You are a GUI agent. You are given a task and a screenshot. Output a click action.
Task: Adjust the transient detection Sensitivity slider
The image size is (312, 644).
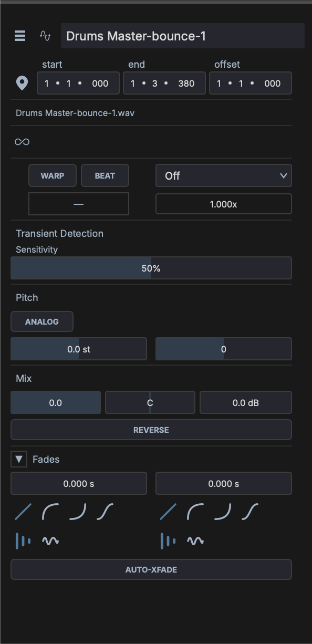[x=151, y=268]
